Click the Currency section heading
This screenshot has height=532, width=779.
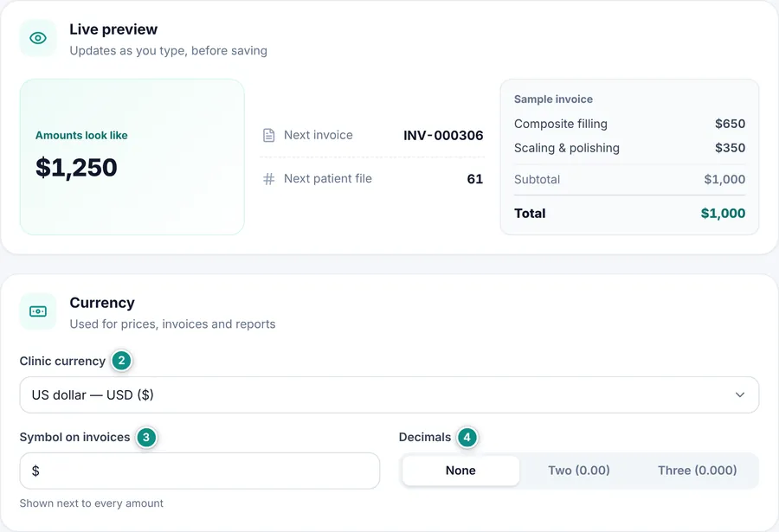pyautogui.click(x=102, y=303)
